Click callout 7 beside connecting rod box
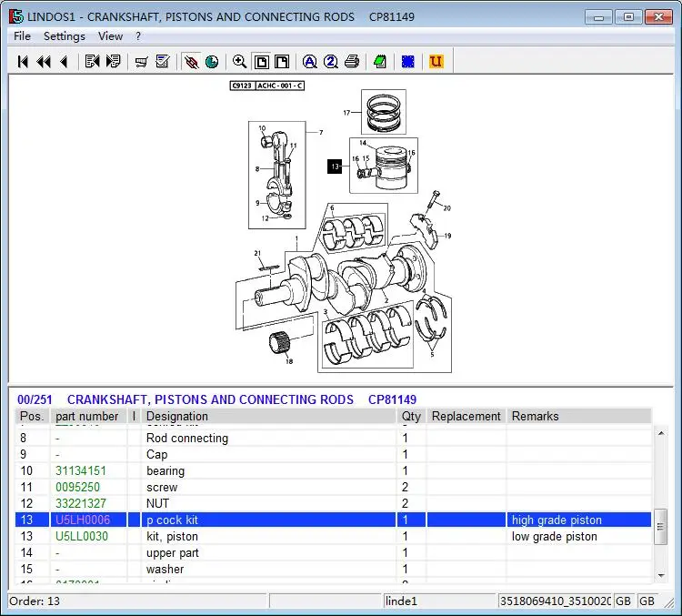The image size is (682, 616). coord(321,132)
